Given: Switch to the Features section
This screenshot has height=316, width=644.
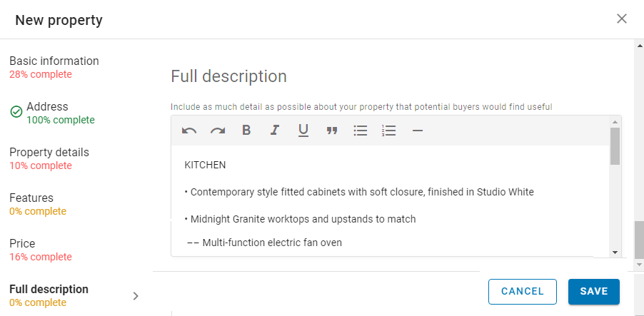Looking at the screenshot, I should [31, 198].
